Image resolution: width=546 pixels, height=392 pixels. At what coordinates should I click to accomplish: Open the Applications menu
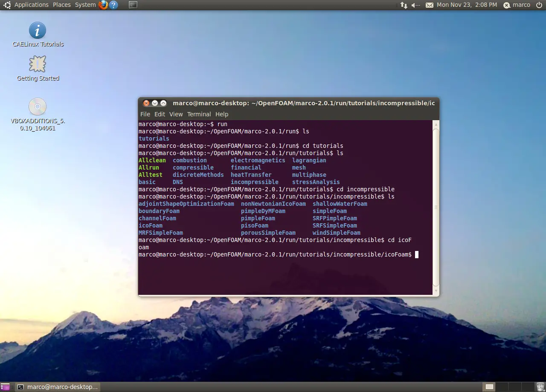pos(32,5)
